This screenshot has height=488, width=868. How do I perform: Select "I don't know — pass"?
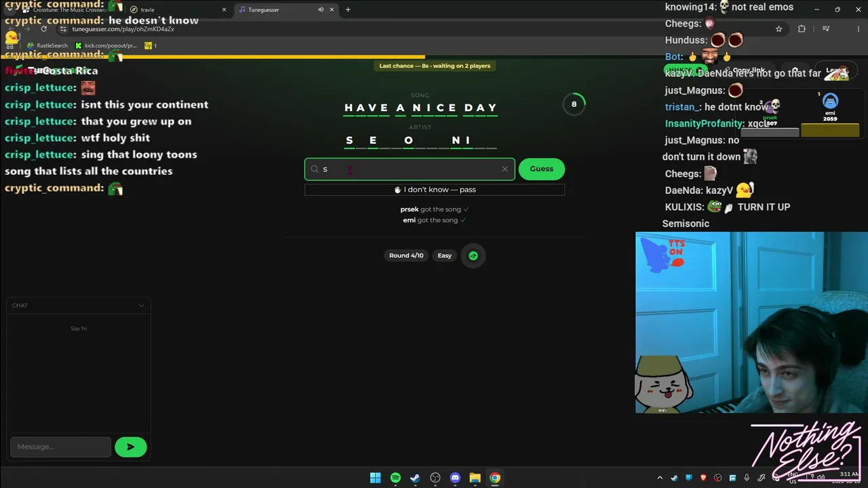(435, 190)
